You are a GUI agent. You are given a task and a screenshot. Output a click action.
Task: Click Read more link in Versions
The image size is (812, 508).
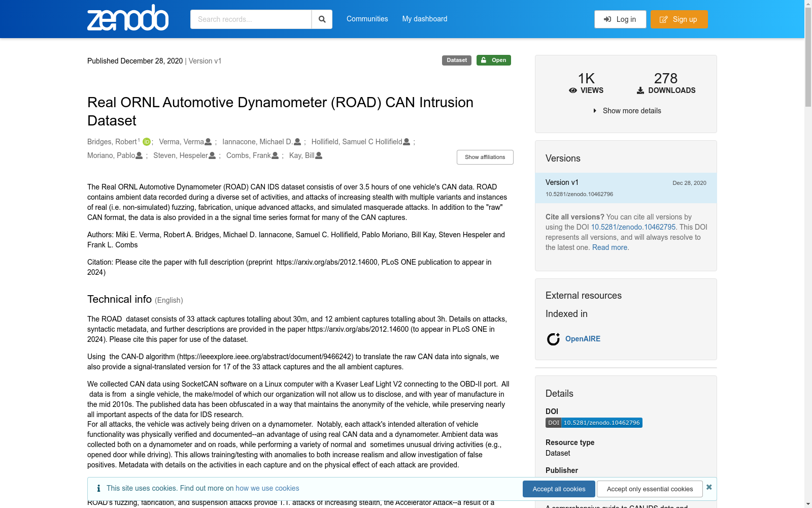point(610,247)
